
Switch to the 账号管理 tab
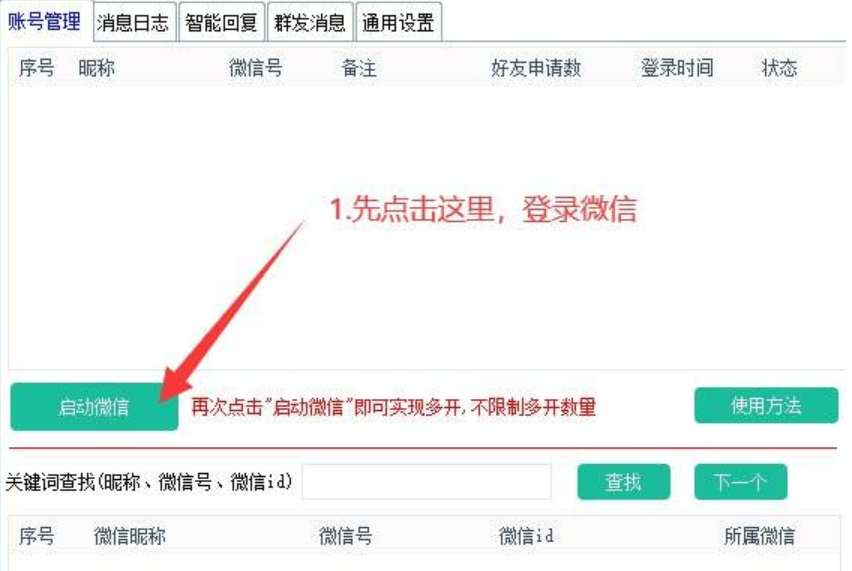click(x=45, y=22)
